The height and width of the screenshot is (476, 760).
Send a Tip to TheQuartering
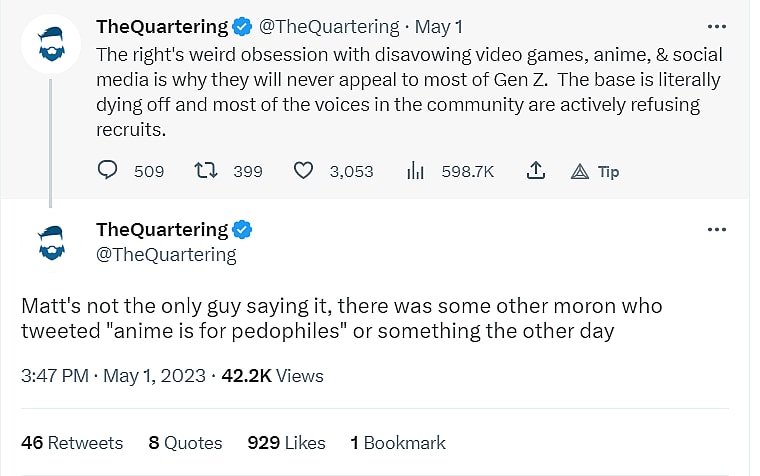[x=595, y=171]
